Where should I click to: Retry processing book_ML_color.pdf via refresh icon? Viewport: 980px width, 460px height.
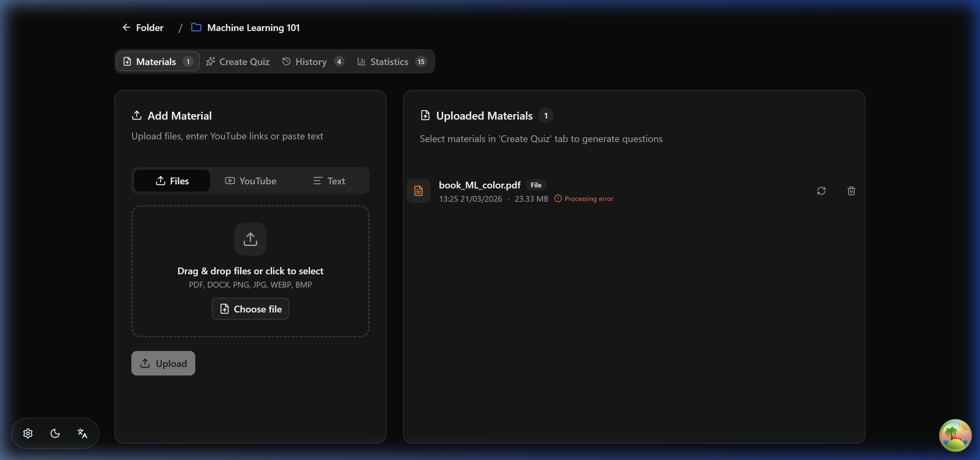822,191
